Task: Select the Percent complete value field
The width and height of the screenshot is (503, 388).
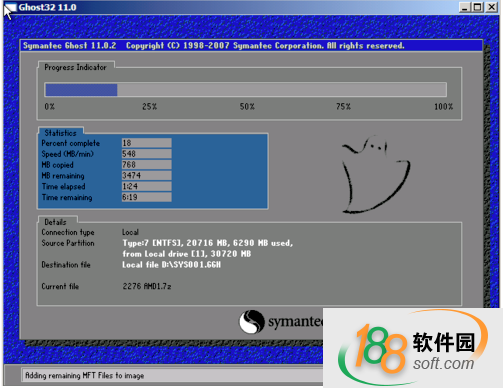Action: 146,143
